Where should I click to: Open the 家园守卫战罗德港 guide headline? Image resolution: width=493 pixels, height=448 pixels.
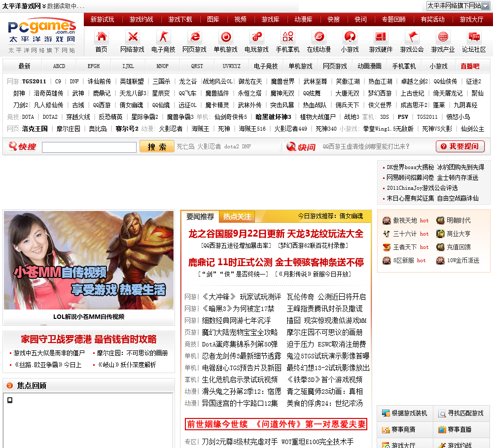click(89, 339)
